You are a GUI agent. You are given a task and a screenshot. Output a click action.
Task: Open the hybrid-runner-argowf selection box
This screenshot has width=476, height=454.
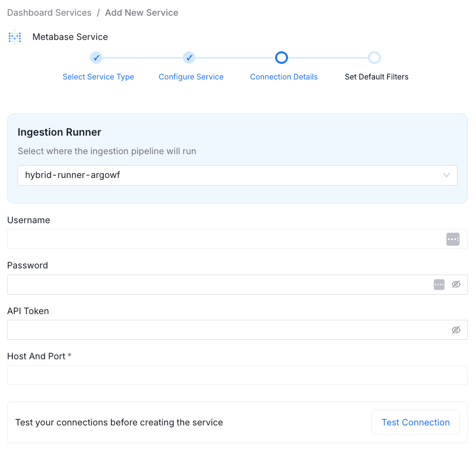click(x=228, y=175)
